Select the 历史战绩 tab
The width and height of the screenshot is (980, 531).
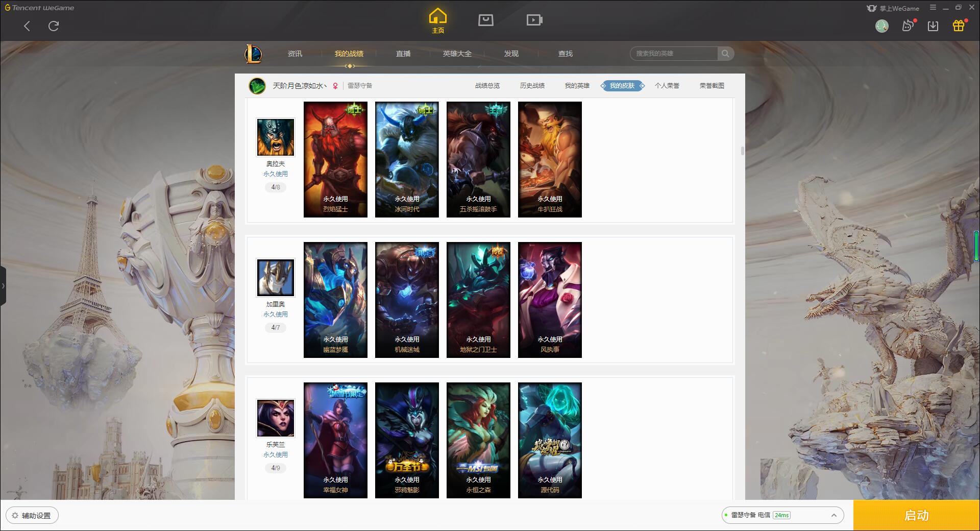click(x=532, y=86)
